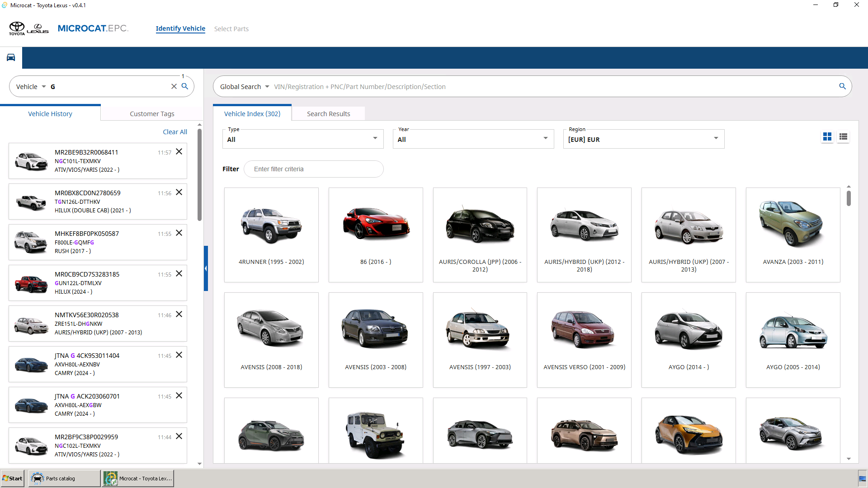Focus the Vehicle search input field

pyautogui.click(x=108, y=87)
